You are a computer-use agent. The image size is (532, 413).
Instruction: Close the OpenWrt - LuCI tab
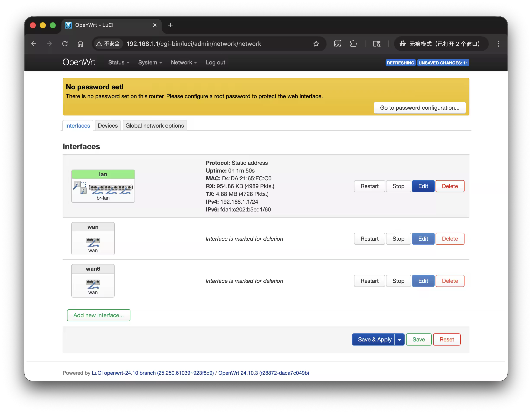pos(155,25)
